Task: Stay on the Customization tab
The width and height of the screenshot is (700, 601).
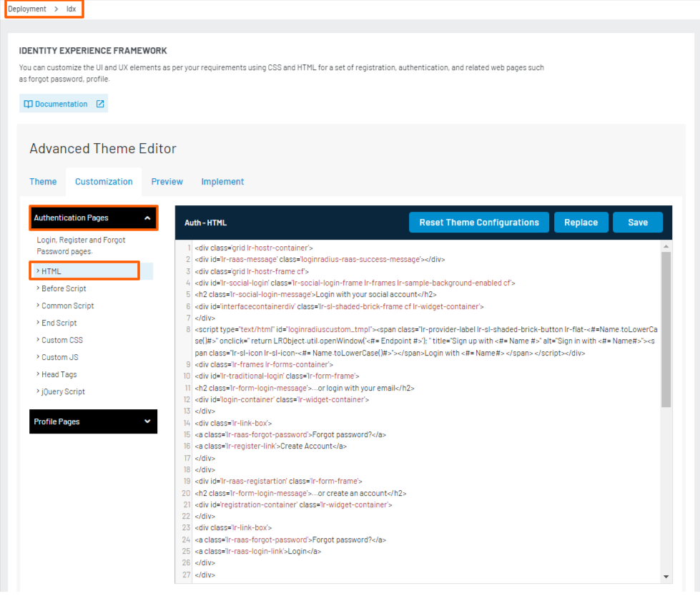Action: click(104, 182)
